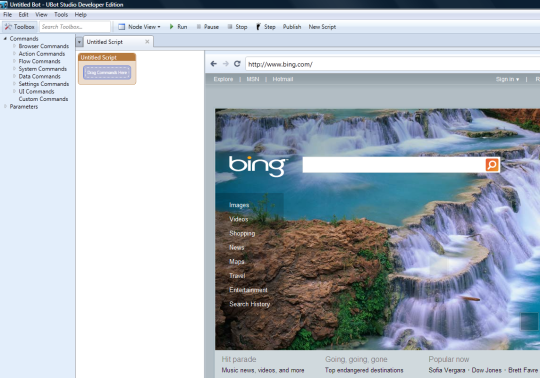
Task: Click the Node View window icon
Action: tap(121, 27)
